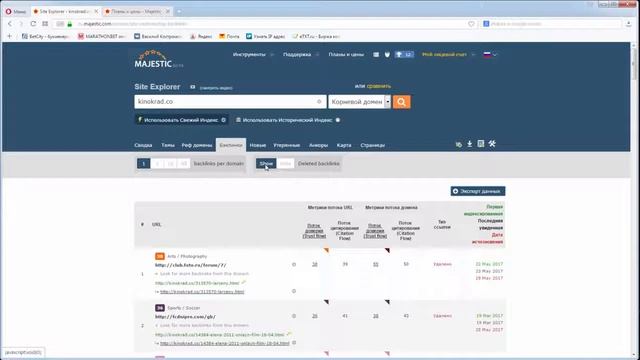
Task: Open the Узнать IP адрес bookmark
Action: (x=265, y=36)
